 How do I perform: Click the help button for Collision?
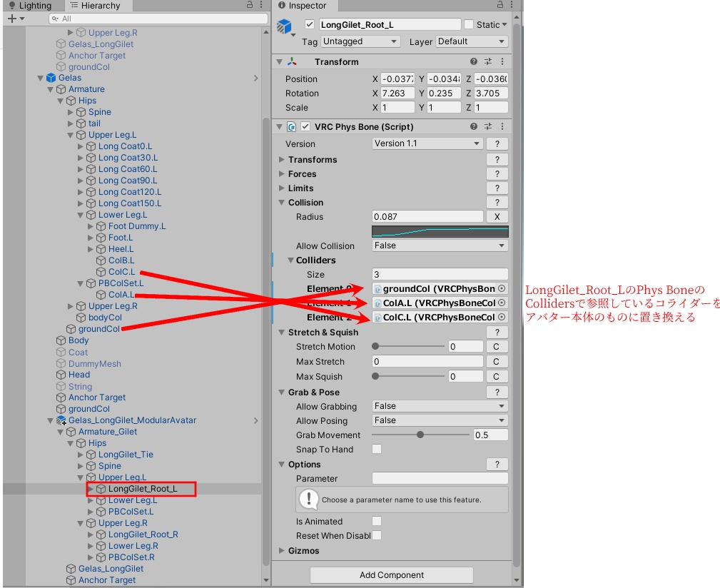point(497,203)
